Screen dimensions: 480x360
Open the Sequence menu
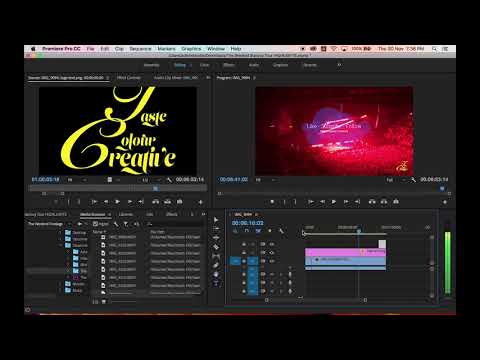[x=140, y=49]
